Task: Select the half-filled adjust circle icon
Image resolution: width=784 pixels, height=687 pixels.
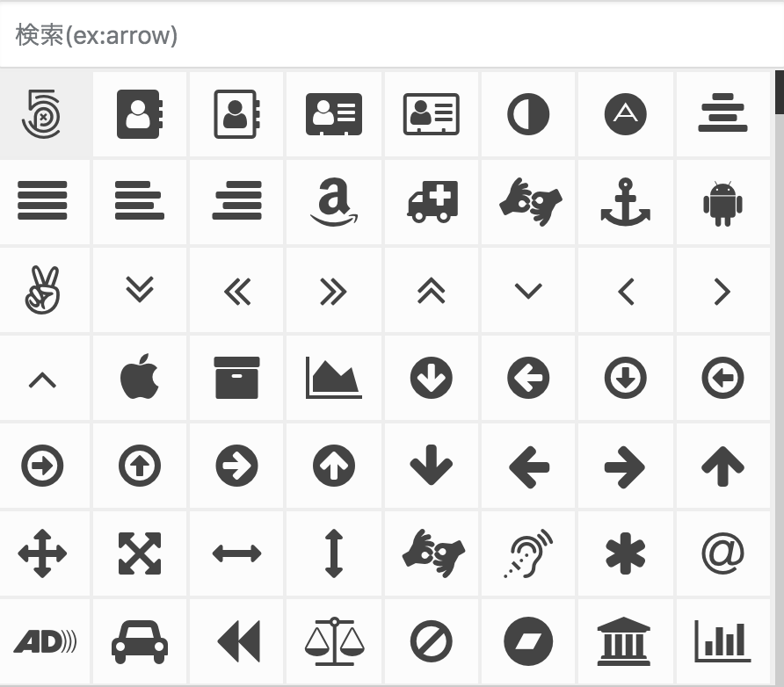Action: coord(528,114)
